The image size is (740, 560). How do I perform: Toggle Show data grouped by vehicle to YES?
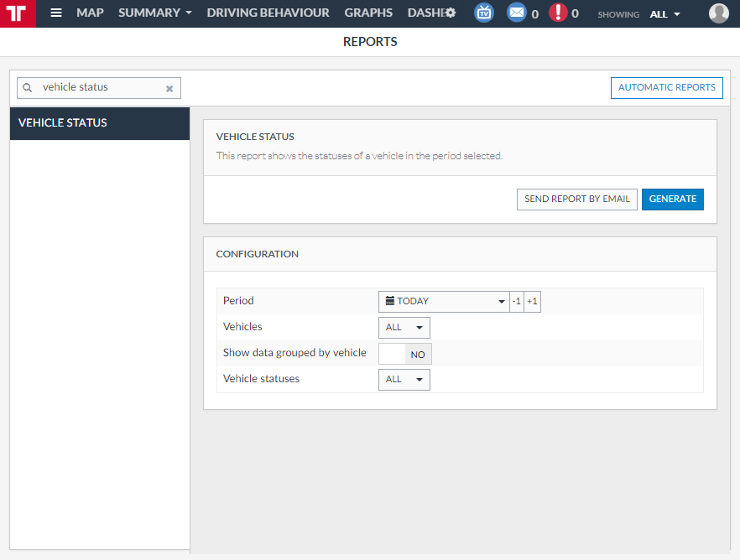tap(404, 353)
